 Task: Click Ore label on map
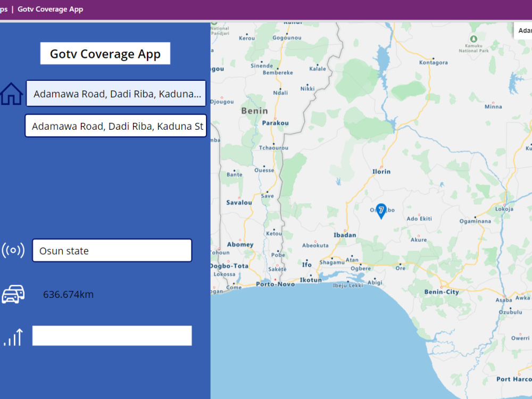coord(401,268)
